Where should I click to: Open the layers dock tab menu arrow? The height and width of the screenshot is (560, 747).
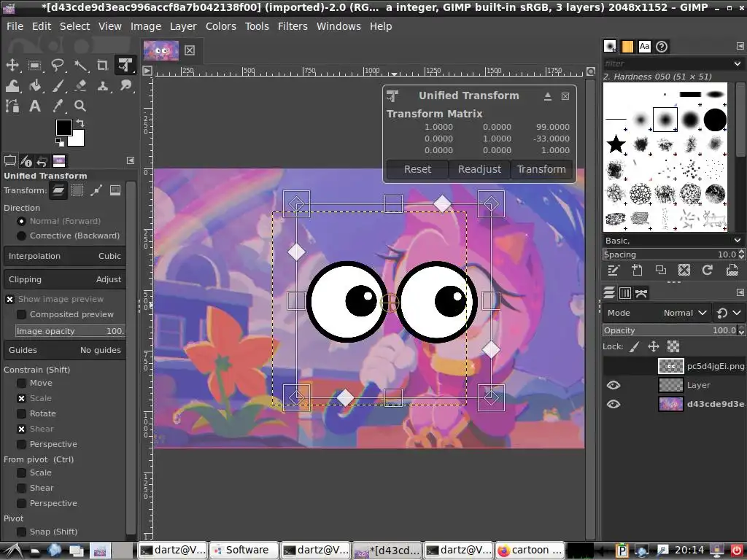coord(740,292)
